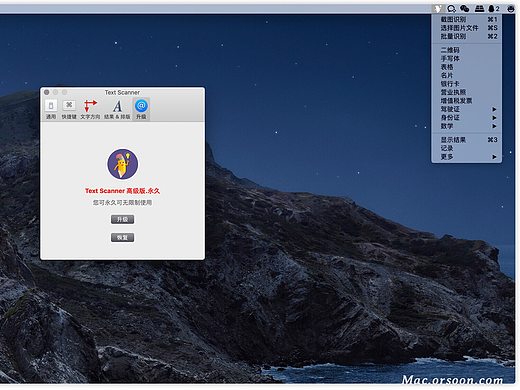Screen dimensions: 520x390
Task: Open the 通用 (General) preferences tab
Action: click(x=51, y=109)
